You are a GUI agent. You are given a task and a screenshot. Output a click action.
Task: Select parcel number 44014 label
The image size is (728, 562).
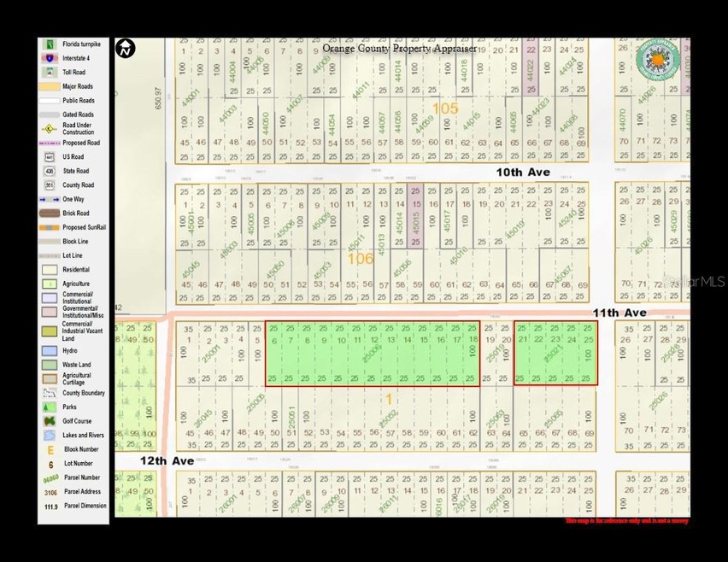pos(398,71)
